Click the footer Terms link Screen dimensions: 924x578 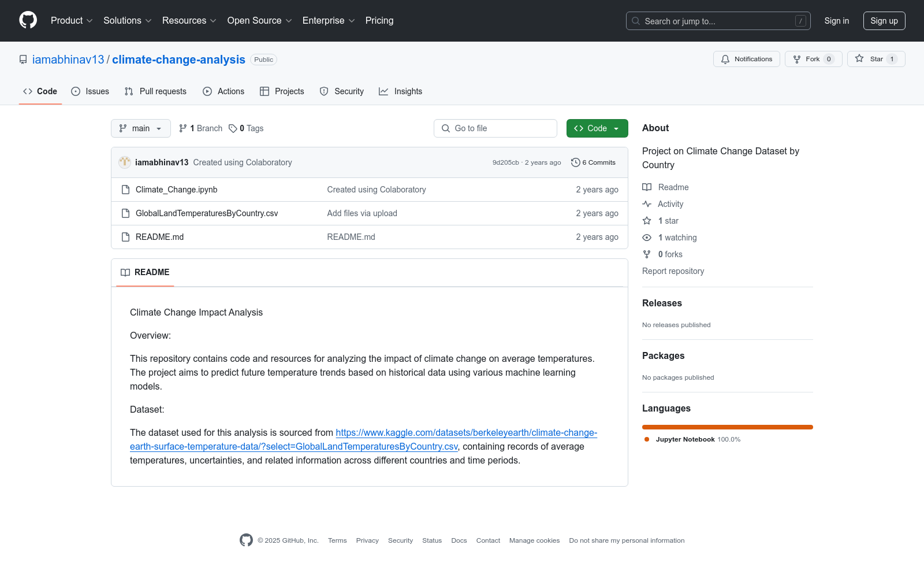337,540
